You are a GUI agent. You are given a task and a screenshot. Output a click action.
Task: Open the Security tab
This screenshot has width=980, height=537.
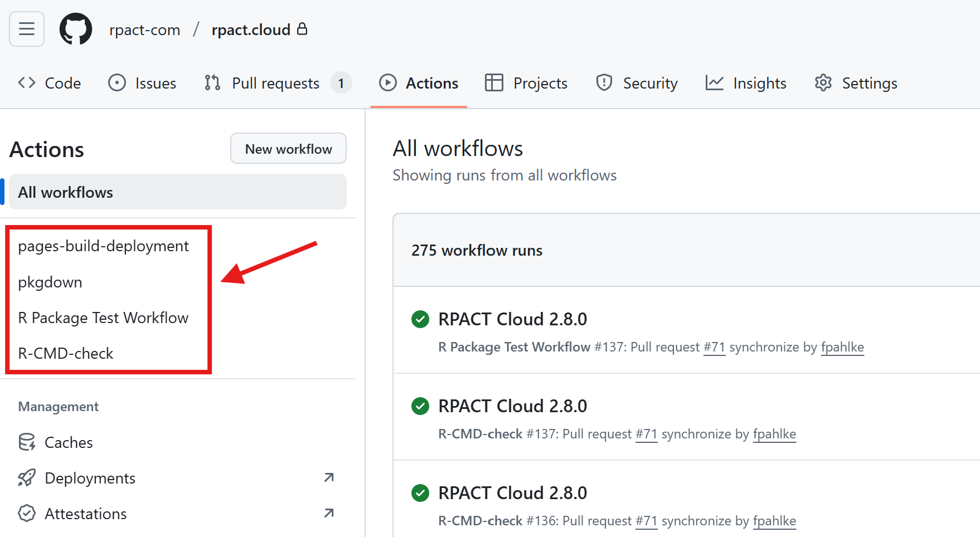[637, 83]
